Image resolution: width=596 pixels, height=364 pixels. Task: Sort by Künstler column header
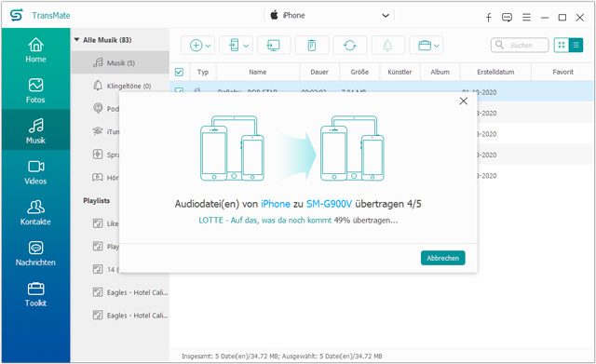pos(400,72)
